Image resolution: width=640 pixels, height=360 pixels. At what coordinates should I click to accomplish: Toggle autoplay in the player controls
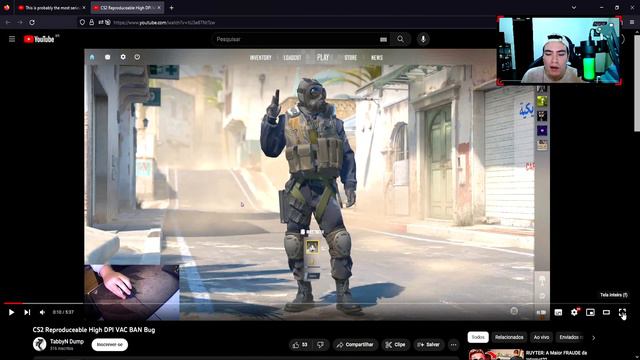tap(541, 312)
